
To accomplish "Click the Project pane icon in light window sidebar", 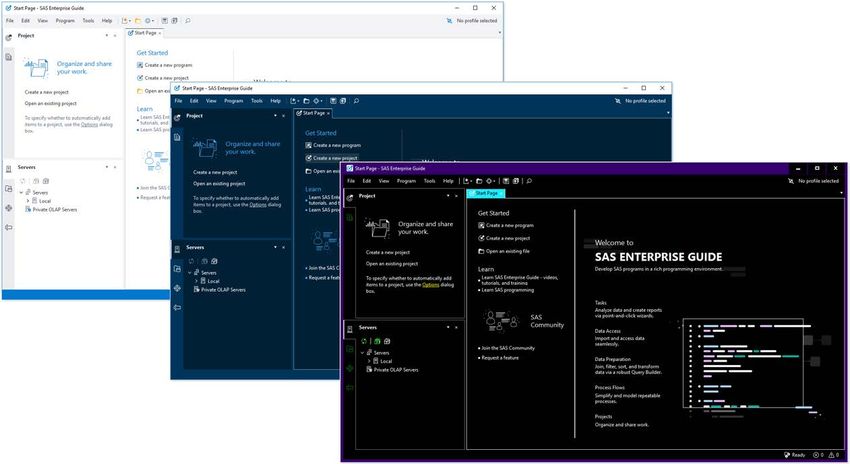I will click(x=9, y=37).
